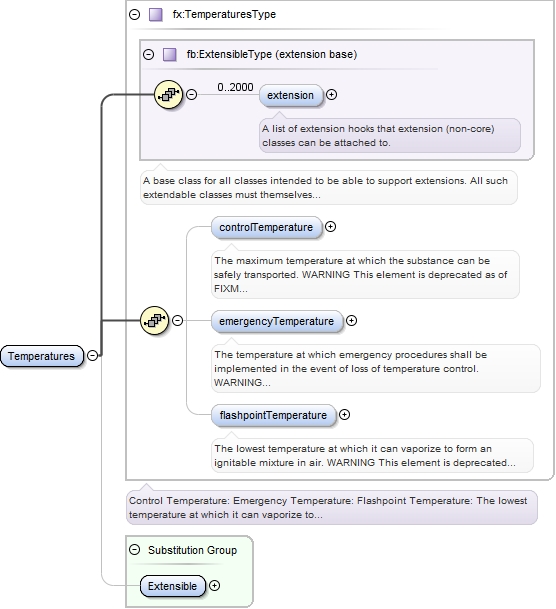
Task: Expand the extension element plus icon
Action: tap(331, 94)
